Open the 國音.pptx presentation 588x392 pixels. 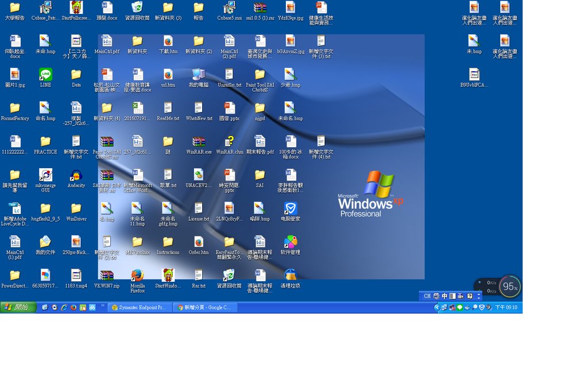230,111
